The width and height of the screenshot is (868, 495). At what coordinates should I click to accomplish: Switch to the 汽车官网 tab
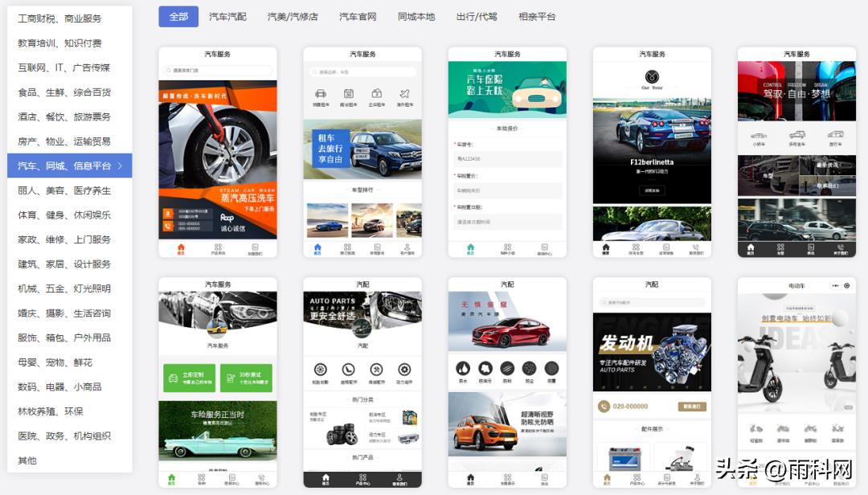coord(358,17)
